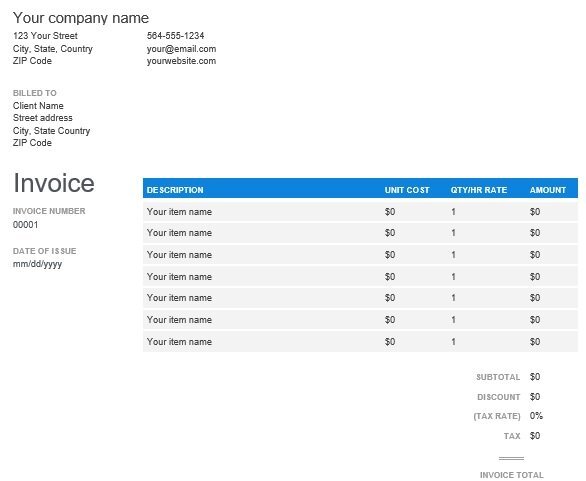The height and width of the screenshot is (481, 586).
Task: Click the 'TAX' label above the total
Action: [x=512, y=436]
